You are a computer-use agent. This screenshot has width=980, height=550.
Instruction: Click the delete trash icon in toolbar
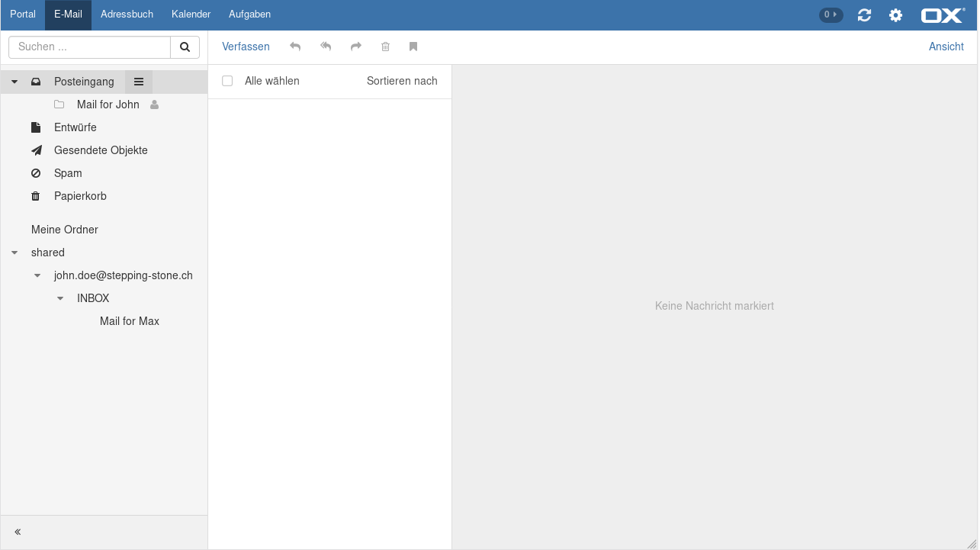[x=385, y=47]
